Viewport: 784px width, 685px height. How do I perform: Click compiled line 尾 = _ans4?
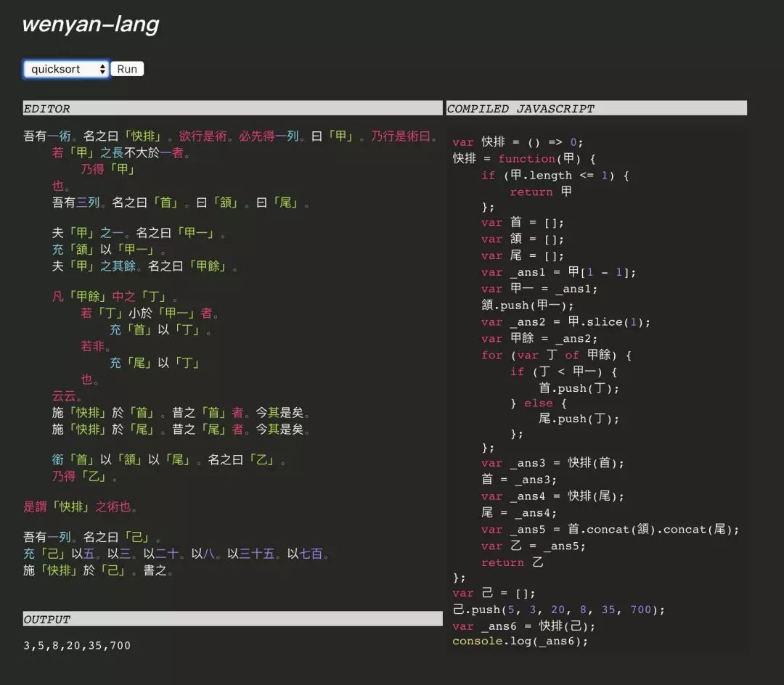point(519,512)
